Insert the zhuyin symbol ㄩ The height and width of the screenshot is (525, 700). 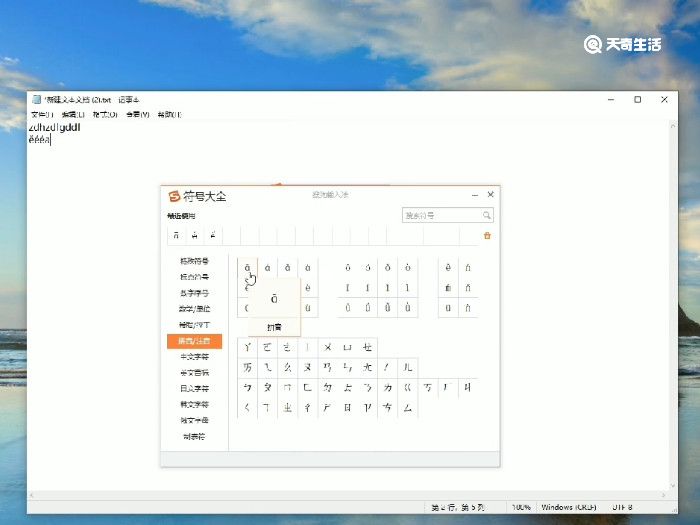(x=348, y=347)
